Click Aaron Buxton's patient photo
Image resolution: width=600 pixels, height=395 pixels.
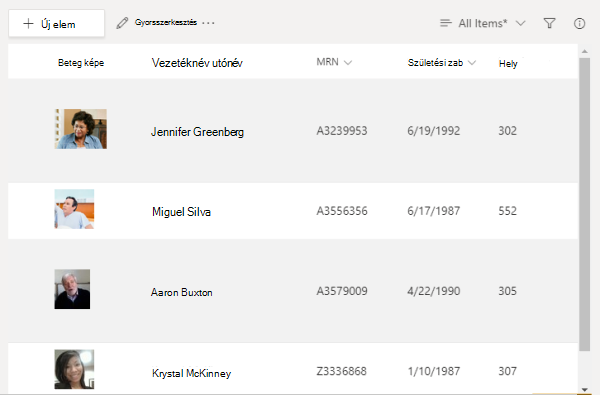coord(72,289)
